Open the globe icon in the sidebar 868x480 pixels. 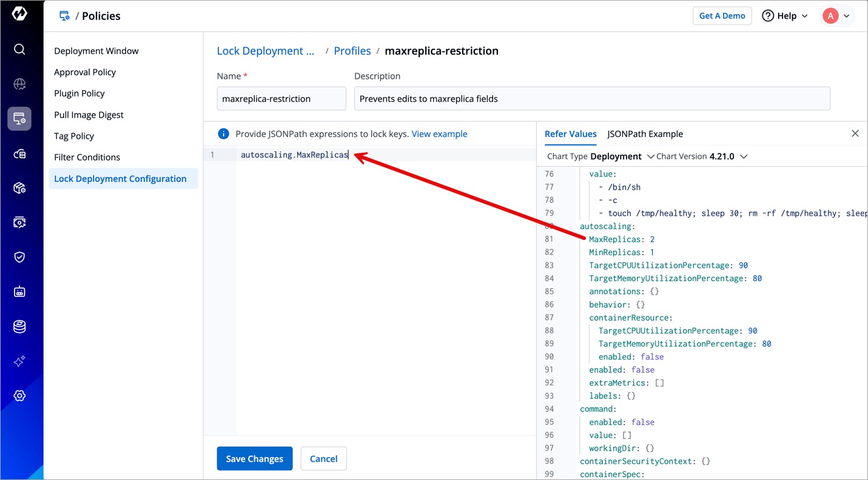(x=19, y=84)
